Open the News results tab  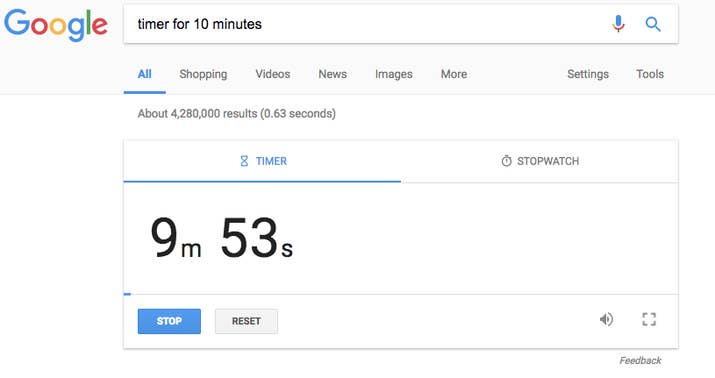[332, 74]
